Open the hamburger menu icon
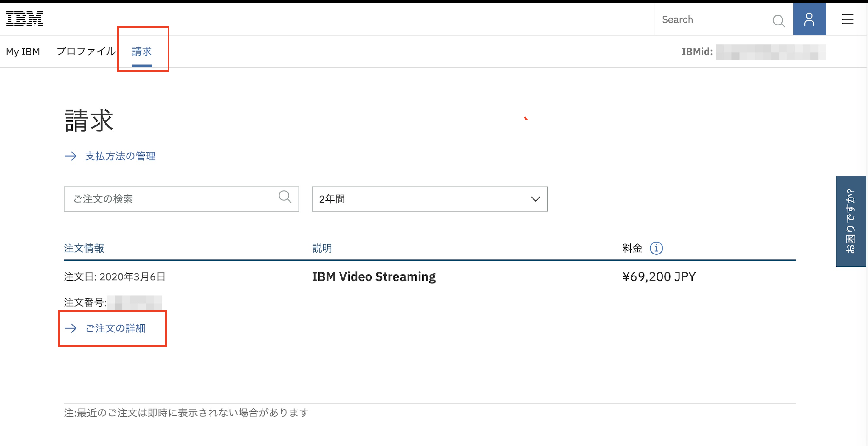Viewport: 868px width, 446px height. [x=848, y=19]
